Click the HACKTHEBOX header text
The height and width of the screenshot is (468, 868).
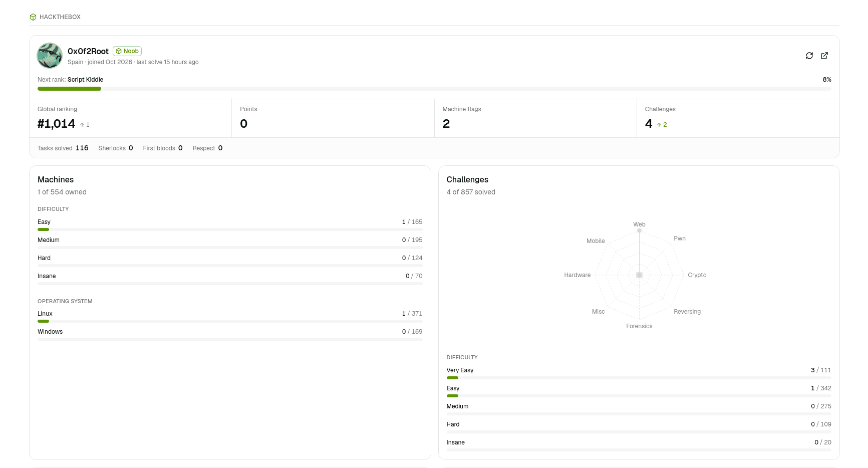tap(60, 17)
